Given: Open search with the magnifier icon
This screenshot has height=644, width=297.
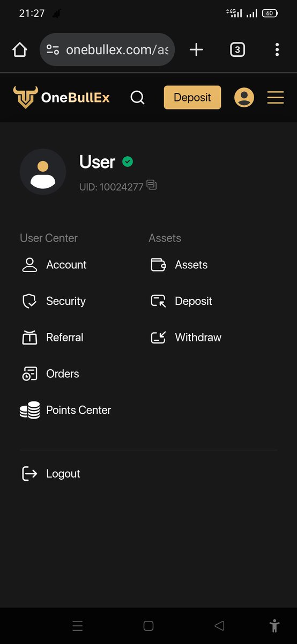Looking at the screenshot, I should coord(138,98).
